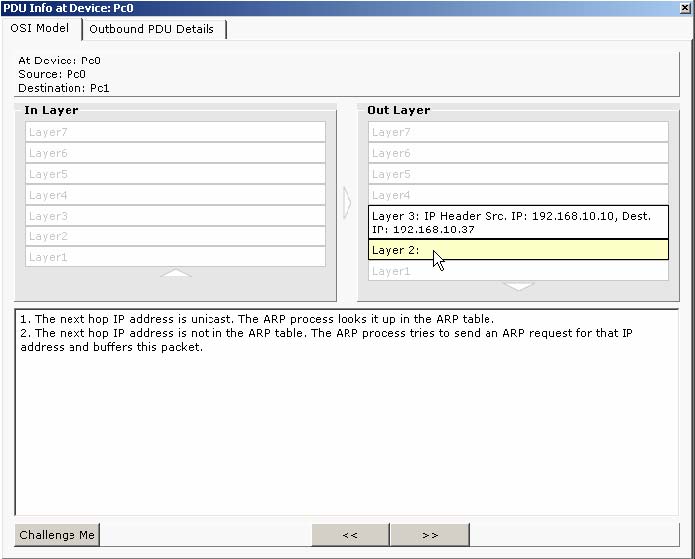Screen dimensions: 695x559
Task: Click Out Layer Layer7 row
Action: pos(518,132)
